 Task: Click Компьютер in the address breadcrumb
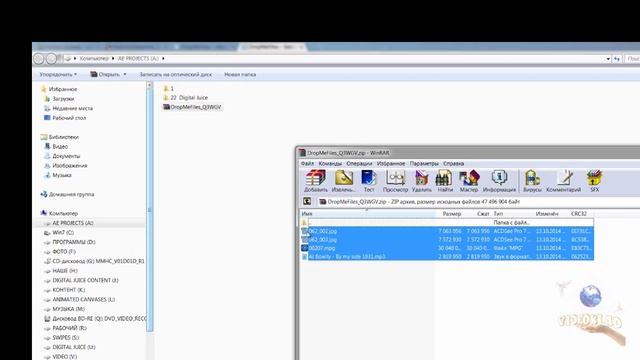pos(94,59)
